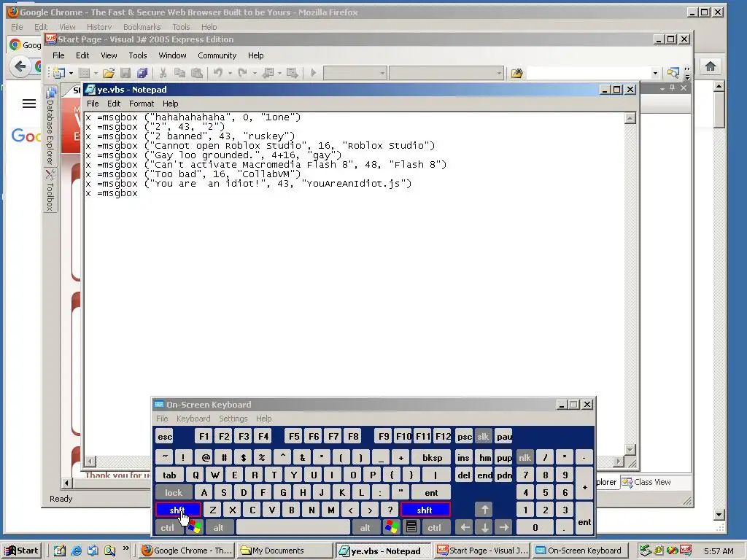
Task: Open Notepad Format menu
Action: (142, 104)
